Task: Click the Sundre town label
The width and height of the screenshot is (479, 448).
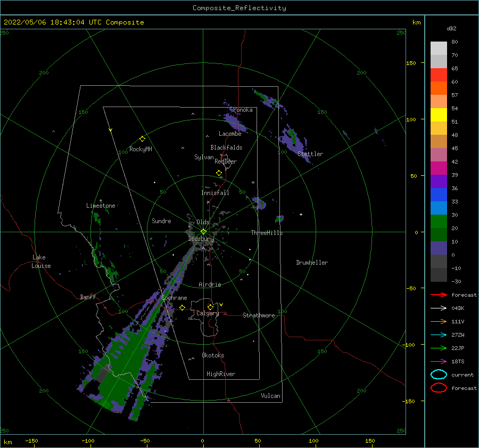Action: point(161,221)
